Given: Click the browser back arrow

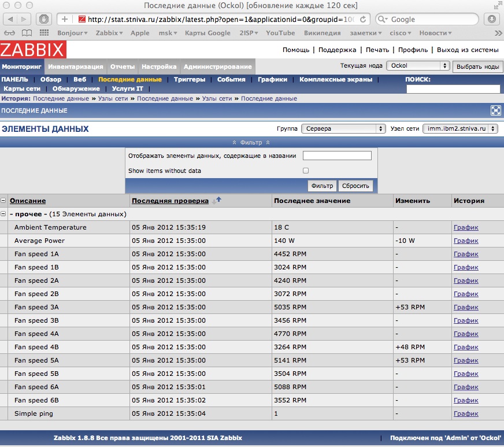Looking at the screenshot, I should click(12, 19).
